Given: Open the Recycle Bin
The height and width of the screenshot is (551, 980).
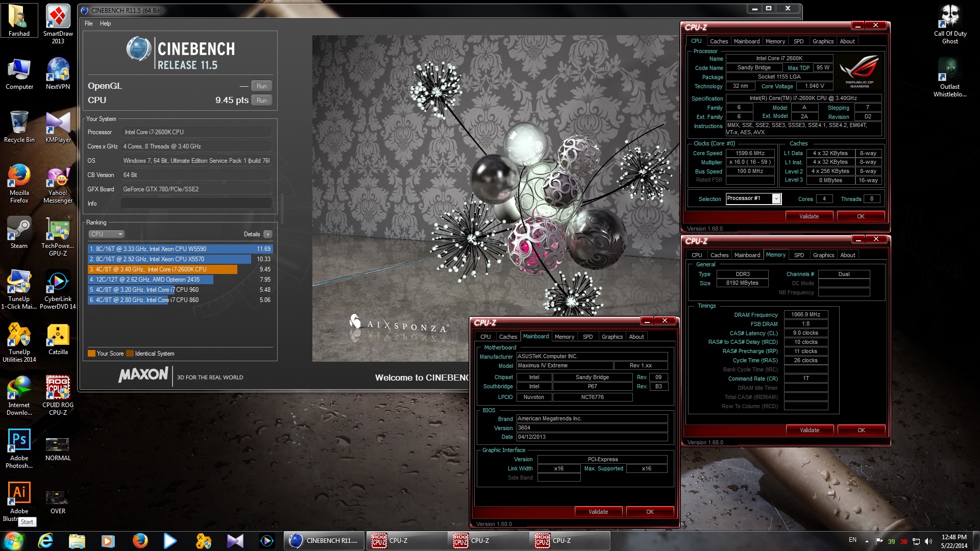Looking at the screenshot, I should 19,127.
